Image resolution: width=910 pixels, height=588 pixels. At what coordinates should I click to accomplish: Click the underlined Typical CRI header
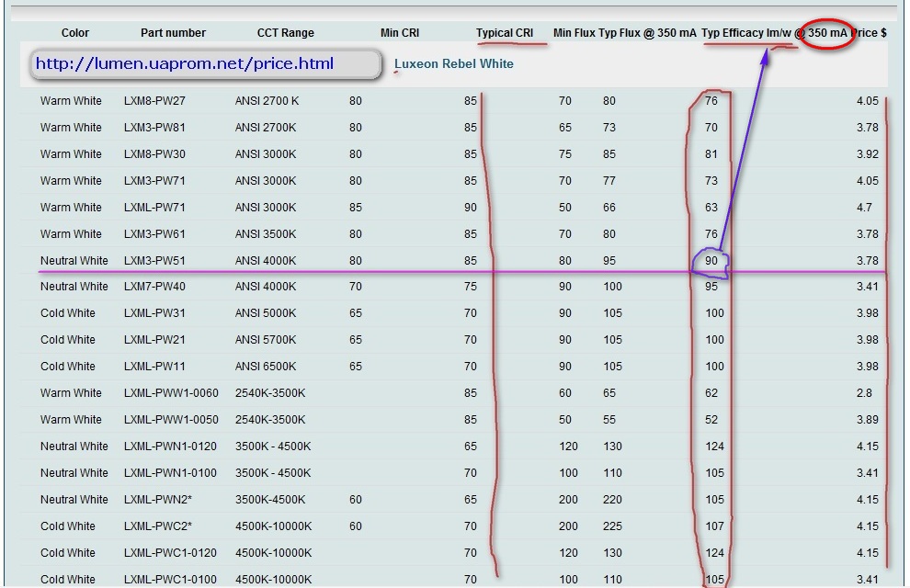[x=505, y=33]
